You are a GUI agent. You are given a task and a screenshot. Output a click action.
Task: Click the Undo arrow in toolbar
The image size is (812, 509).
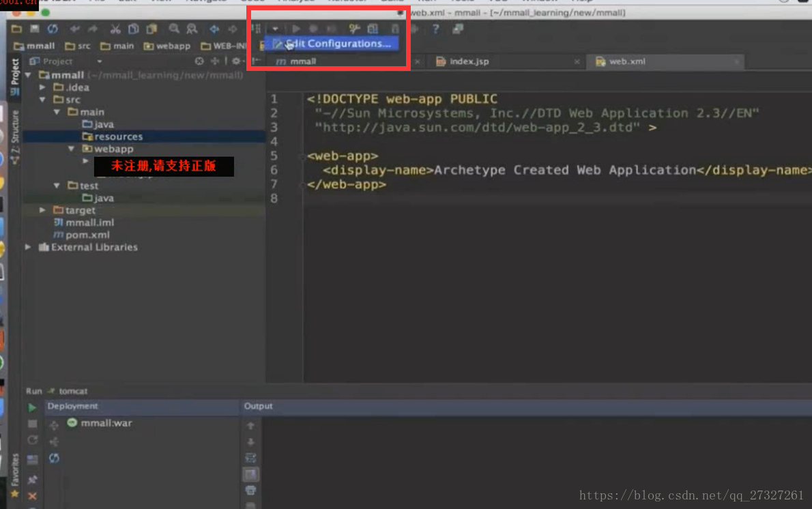pos(75,29)
